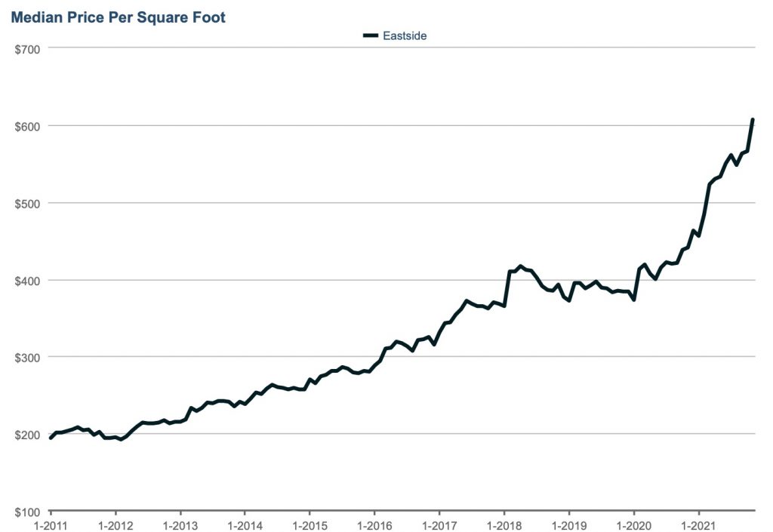The height and width of the screenshot is (532, 773).
Task: Select the $300 y-axis label
Action: pos(26,357)
